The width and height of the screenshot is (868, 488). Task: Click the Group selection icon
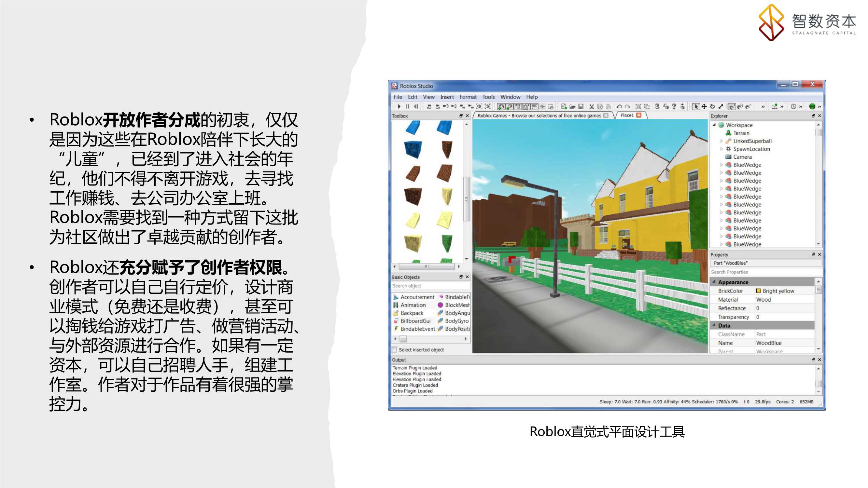(x=638, y=107)
